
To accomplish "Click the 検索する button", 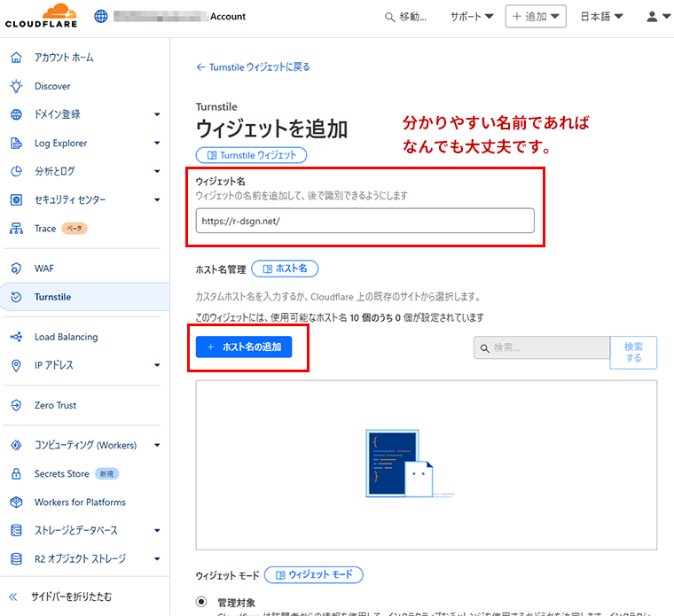I will click(x=633, y=352).
